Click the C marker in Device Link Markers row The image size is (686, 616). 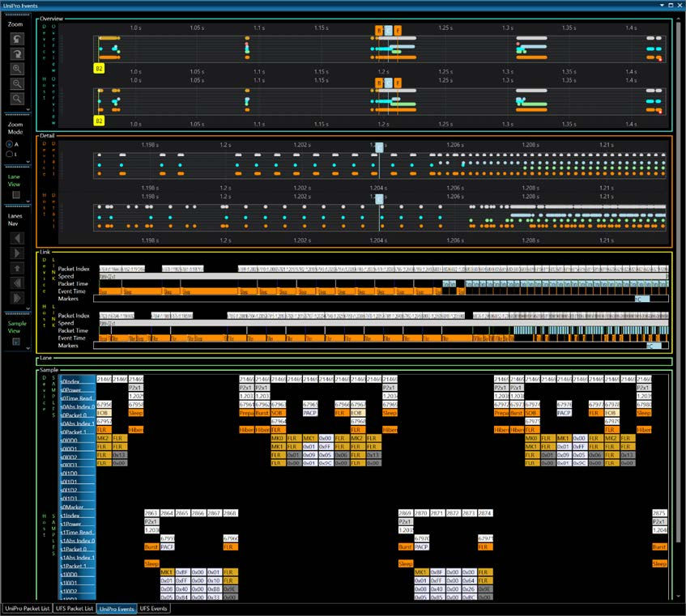641,299
